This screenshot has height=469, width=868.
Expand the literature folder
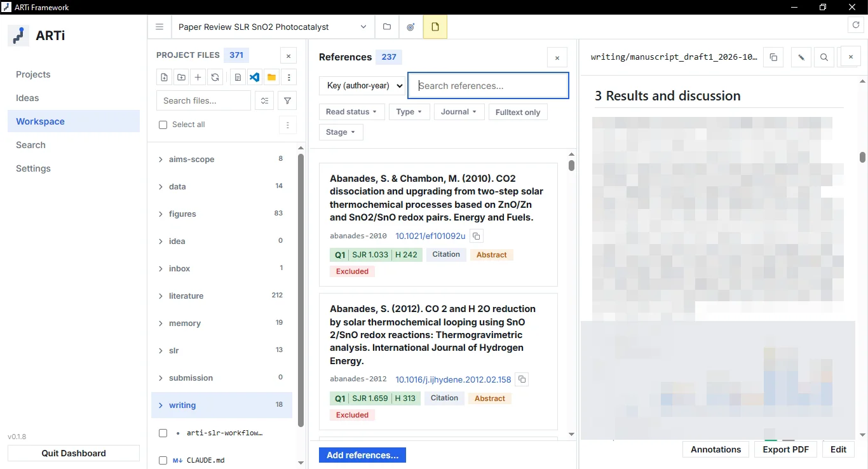[221, 296]
